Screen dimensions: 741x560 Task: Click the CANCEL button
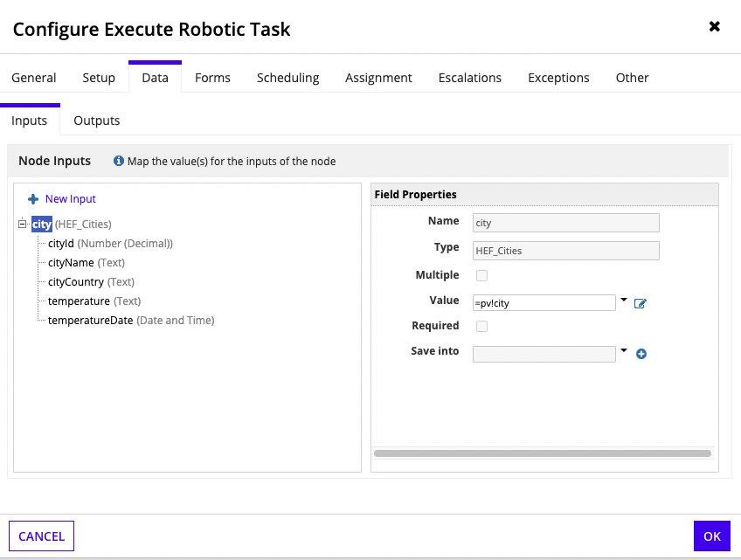pos(40,536)
